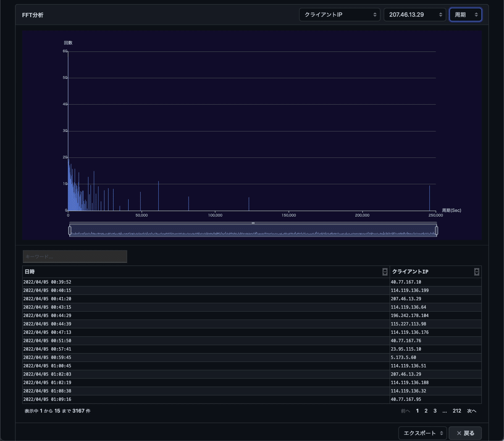
Task: Select row with timestamp 2022/04/05 01:02:03
Action: 252,374
